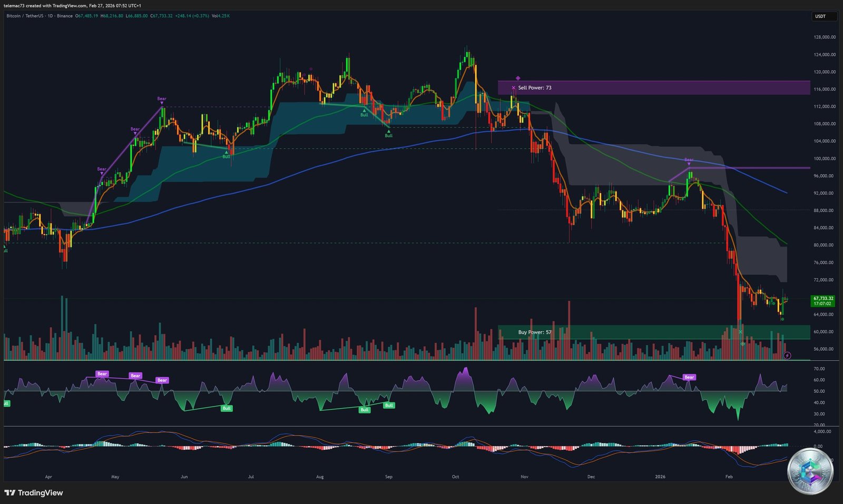843x504 pixels.
Task: Select the Feb label on the time axis
Action: [x=729, y=476]
